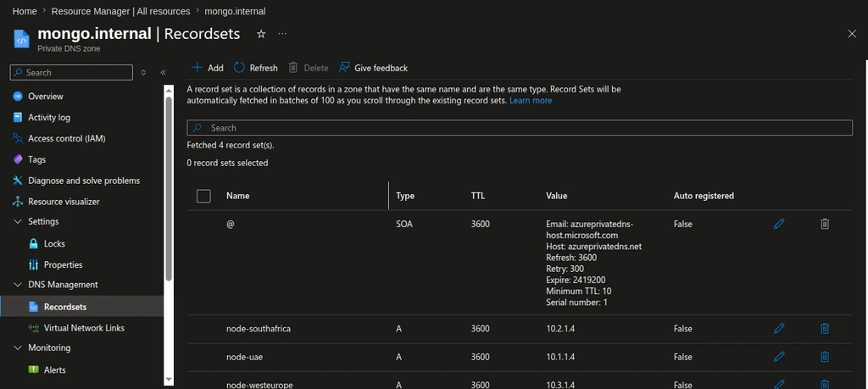868x389 pixels.
Task: Add a new record set
Action: (x=208, y=68)
